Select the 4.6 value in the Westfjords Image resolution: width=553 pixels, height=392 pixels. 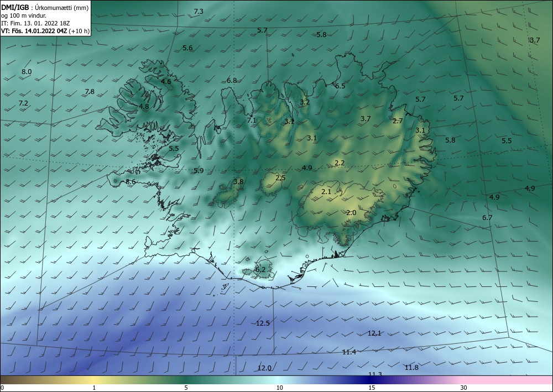tap(166, 82)
